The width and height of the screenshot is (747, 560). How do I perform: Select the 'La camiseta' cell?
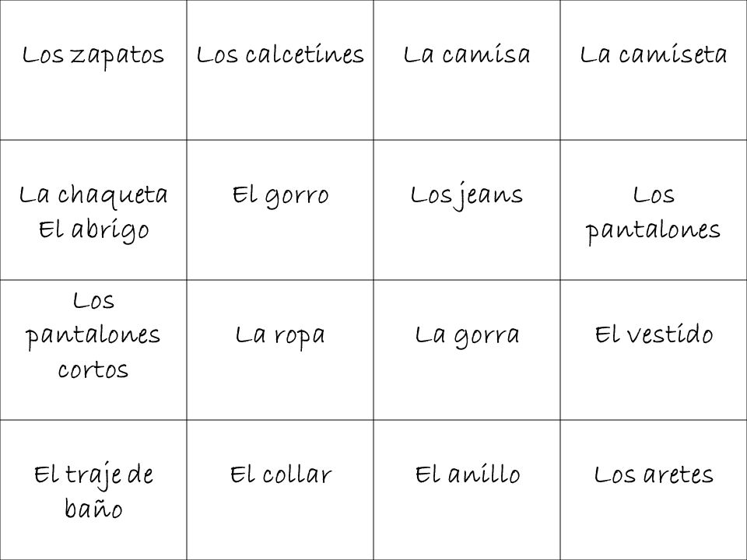[x=654, y=70]
